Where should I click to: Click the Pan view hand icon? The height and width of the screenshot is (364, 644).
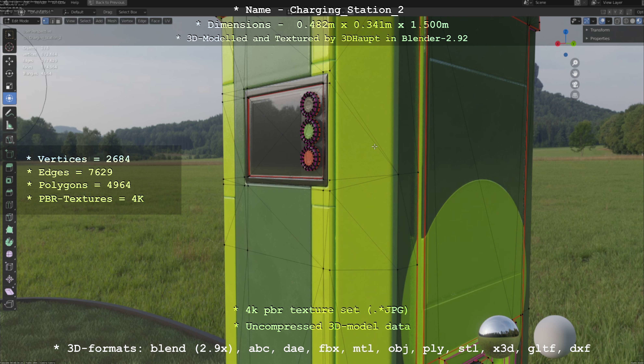coord(575,73)
